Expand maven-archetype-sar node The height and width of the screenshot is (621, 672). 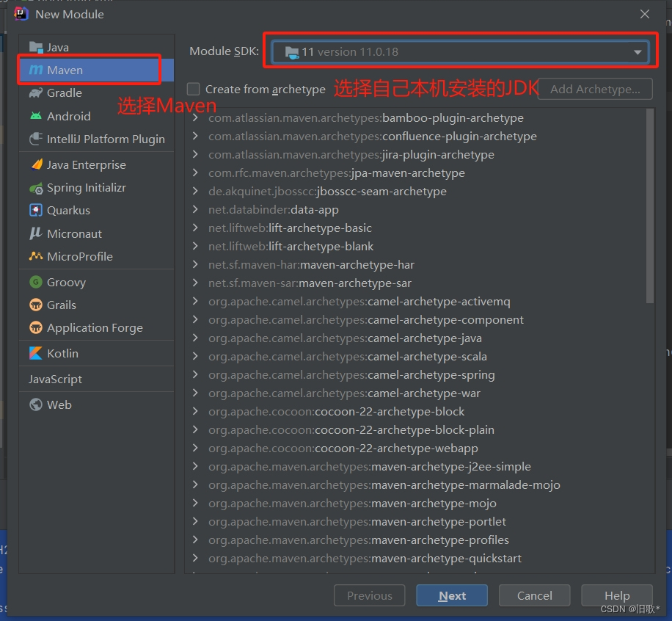(195, 283)
